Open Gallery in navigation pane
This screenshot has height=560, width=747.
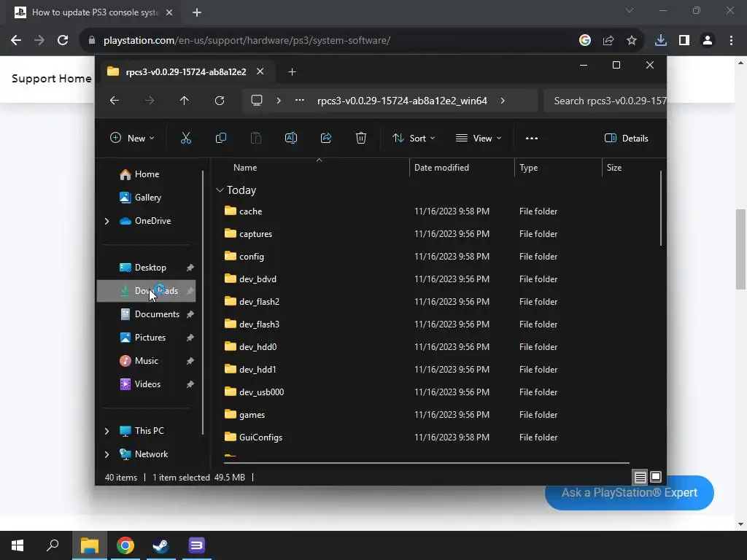147,198
